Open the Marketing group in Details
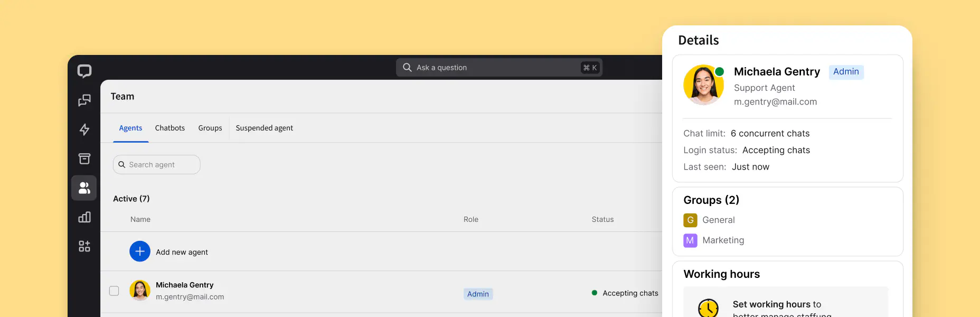Viewport: 980px width, 317px height. pos(723,240)
